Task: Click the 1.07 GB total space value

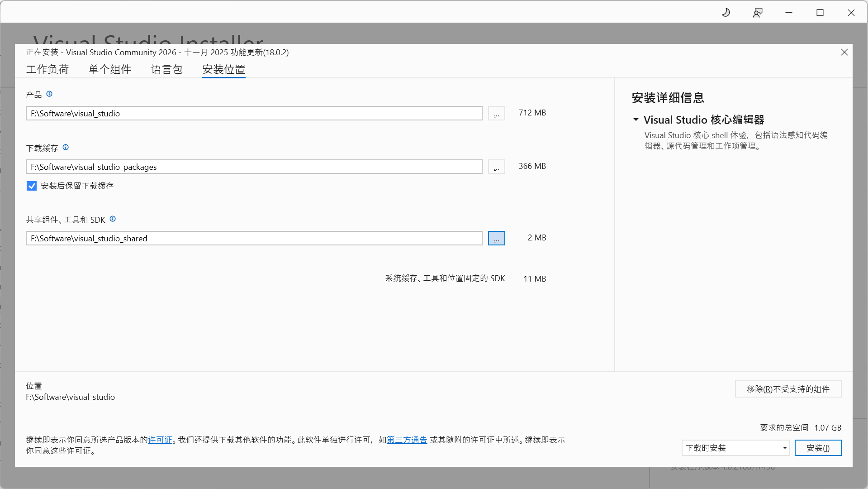Action: (828, 428)
